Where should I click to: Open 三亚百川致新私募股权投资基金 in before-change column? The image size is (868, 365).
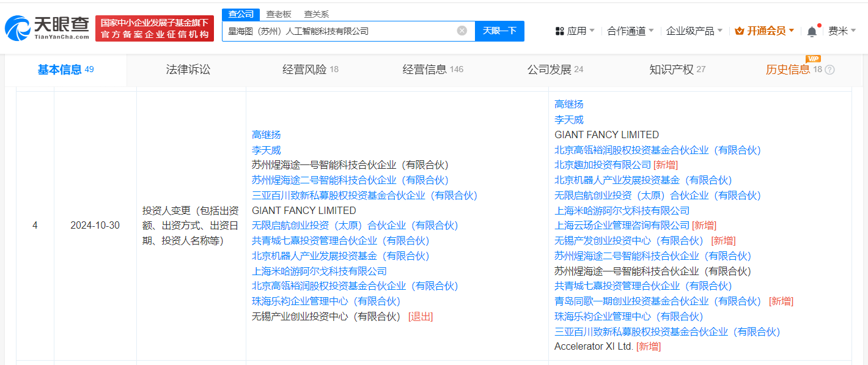click(x=364, y=196)
